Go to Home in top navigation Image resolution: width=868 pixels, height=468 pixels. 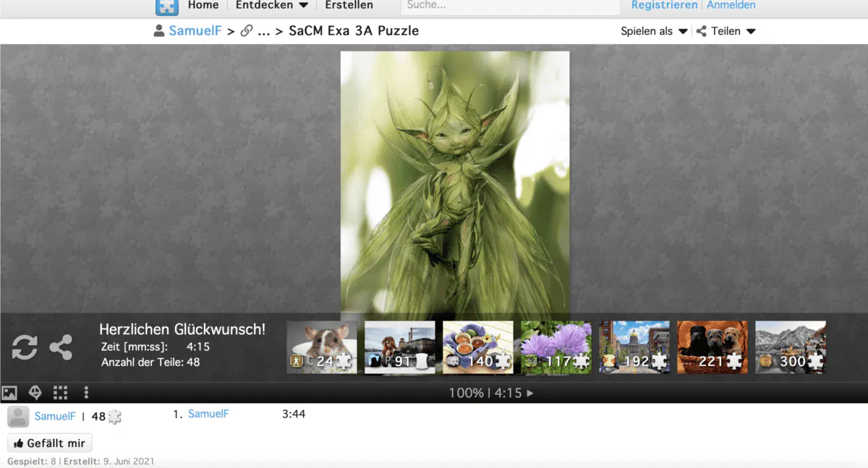click(x=203, y=5)
